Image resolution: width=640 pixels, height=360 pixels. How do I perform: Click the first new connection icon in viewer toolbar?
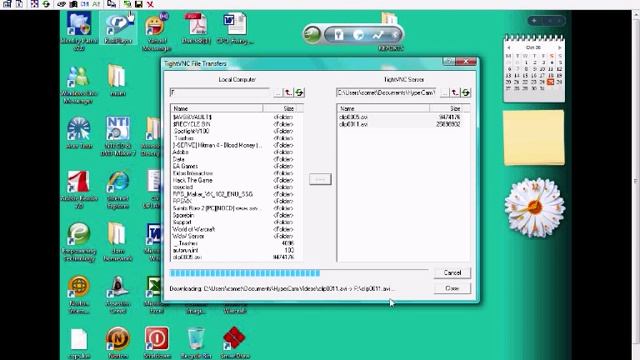(x=7, y=4)
